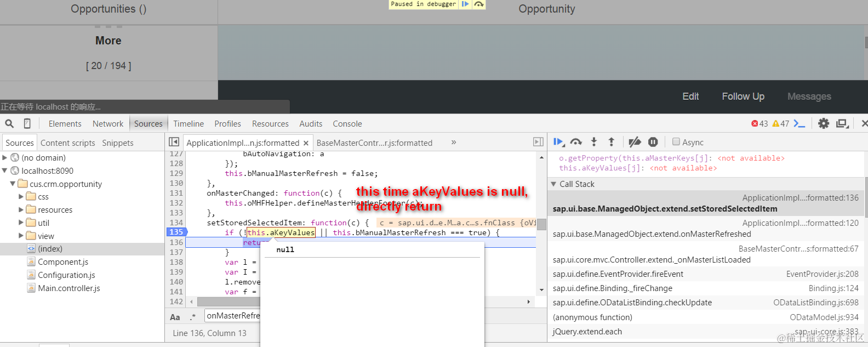Click the Messages button
Screen dimensions: 868x347
tap(809, 96)
